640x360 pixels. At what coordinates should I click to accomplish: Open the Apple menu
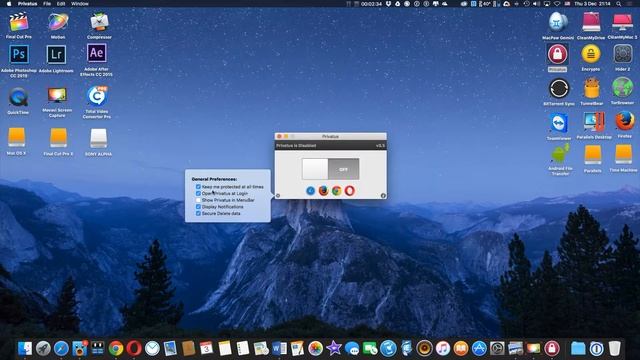pyautogui.click(x=9, y=4)
